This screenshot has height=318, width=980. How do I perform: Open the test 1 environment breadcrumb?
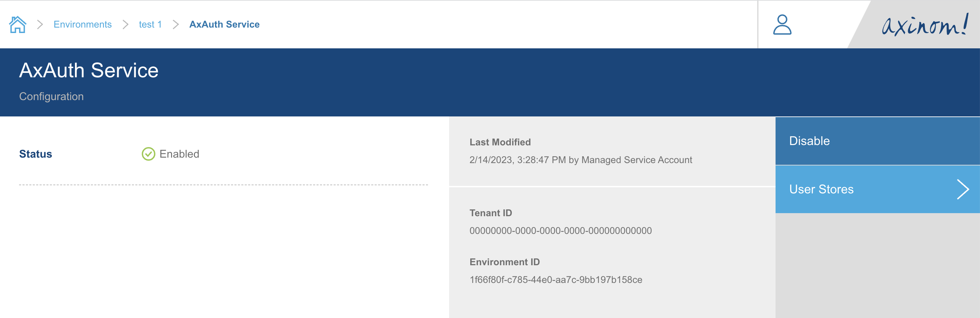(150, 24)
